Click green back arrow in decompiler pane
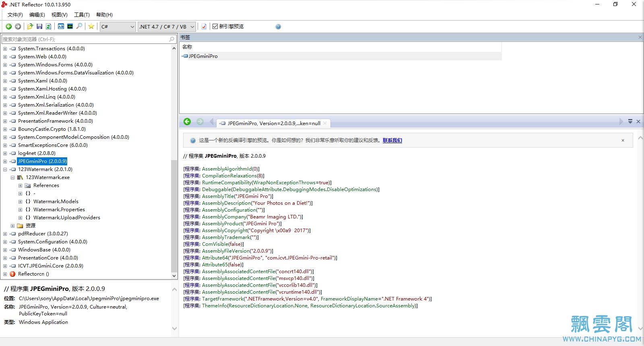The width and height of the screenshot is (644, 346). tap(187, 122)
